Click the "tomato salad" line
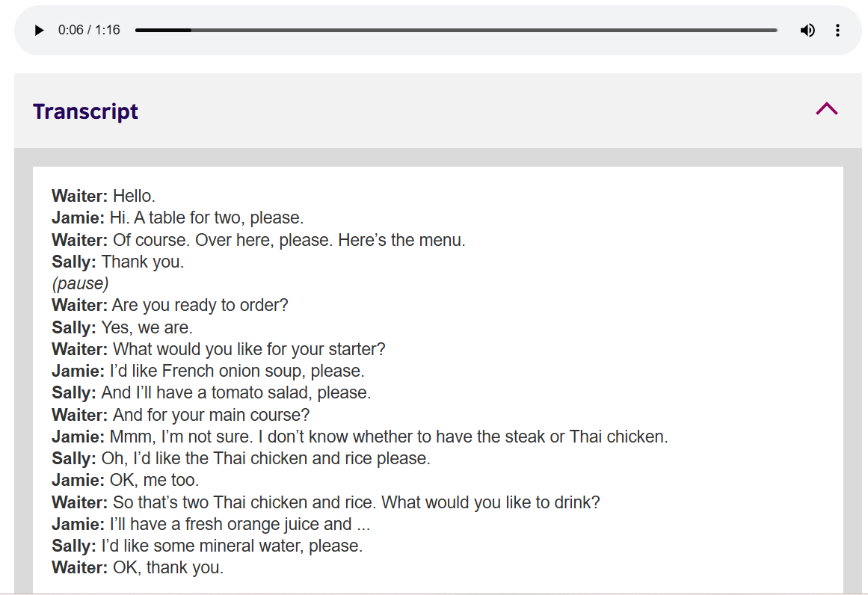 pyautogui.click(x=211, y=392)
